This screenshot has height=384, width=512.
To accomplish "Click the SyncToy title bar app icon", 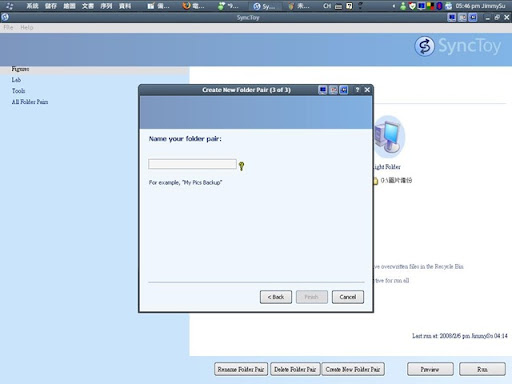I will [x=5, y=17].
